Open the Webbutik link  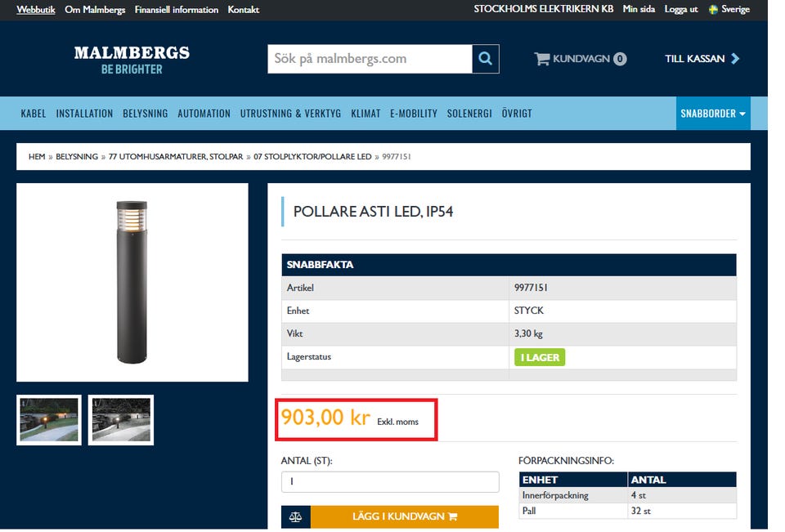click(x=35, y=10)
